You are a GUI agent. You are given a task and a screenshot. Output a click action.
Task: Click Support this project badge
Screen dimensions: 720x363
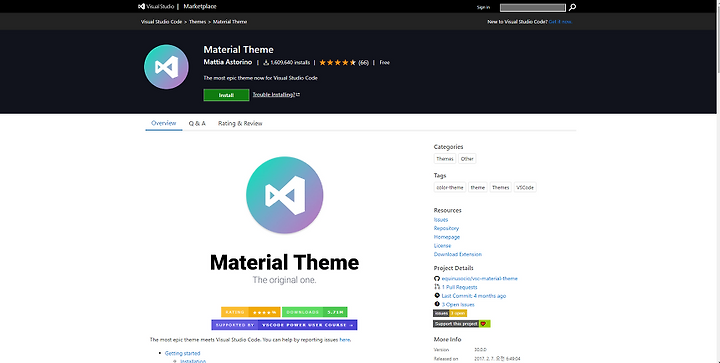click(461, 324)
